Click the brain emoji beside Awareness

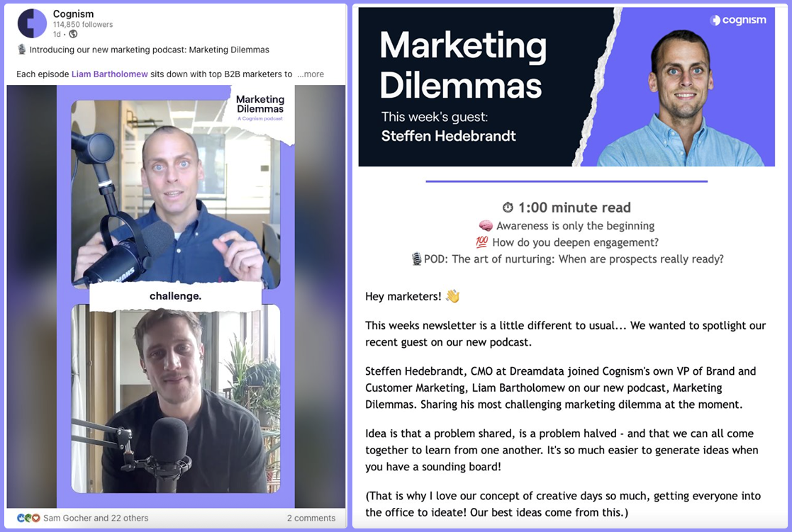[486, 225]
